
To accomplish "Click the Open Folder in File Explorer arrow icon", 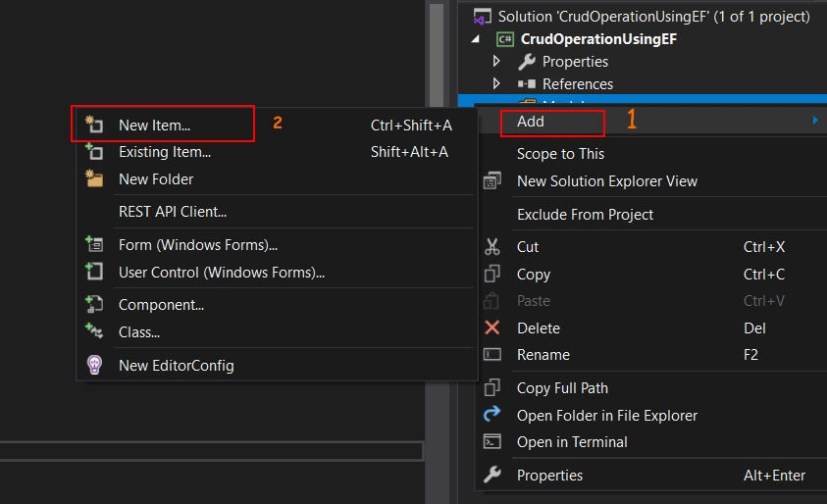I will tap(492, 415).
